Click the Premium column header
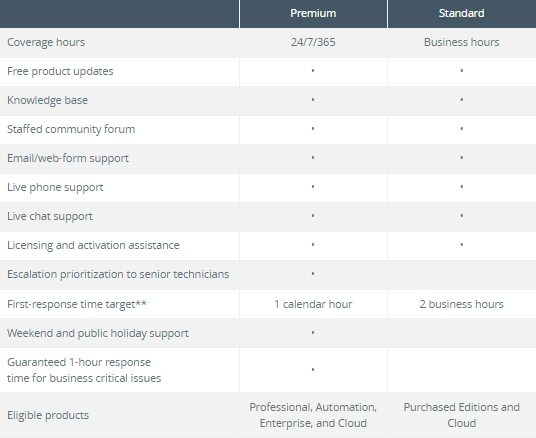Image resolution: width=536 pixels, height=438 pixels. click(313, 13)
